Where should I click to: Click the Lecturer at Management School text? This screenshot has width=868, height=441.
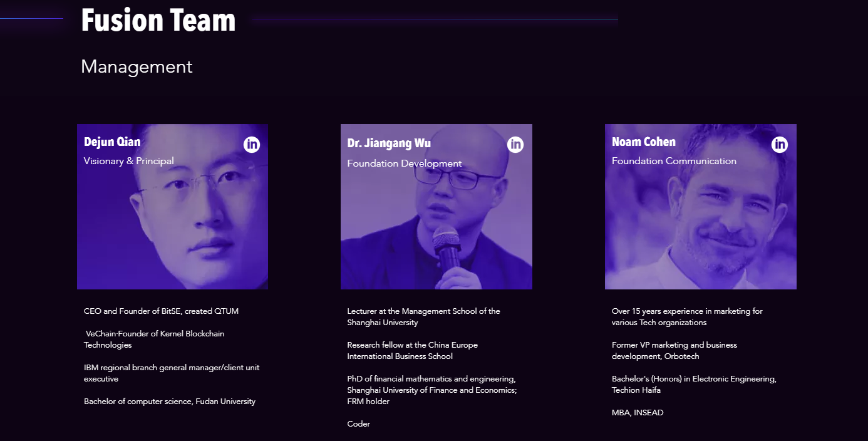click(x=423, y=316)
